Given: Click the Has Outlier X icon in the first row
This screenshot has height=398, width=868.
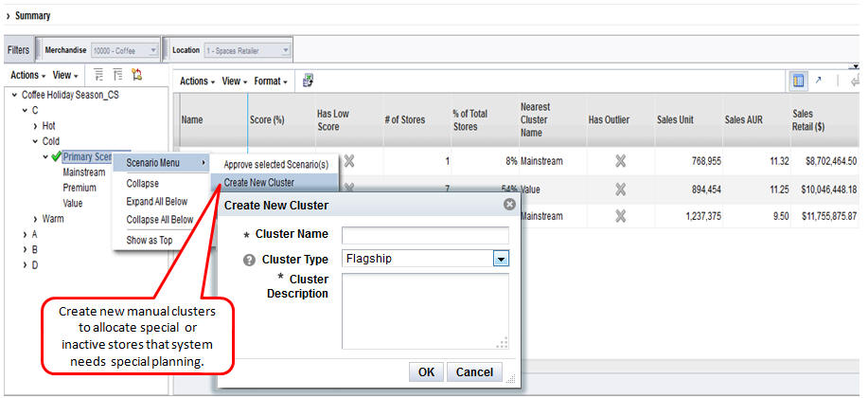Looking at the screenshot, I should [621, 161].
